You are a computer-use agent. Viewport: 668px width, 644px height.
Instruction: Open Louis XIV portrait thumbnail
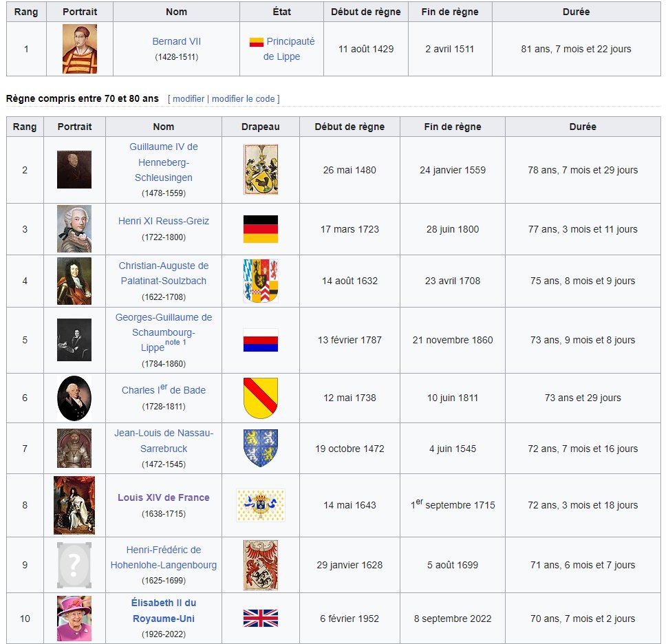coord(74,506)
